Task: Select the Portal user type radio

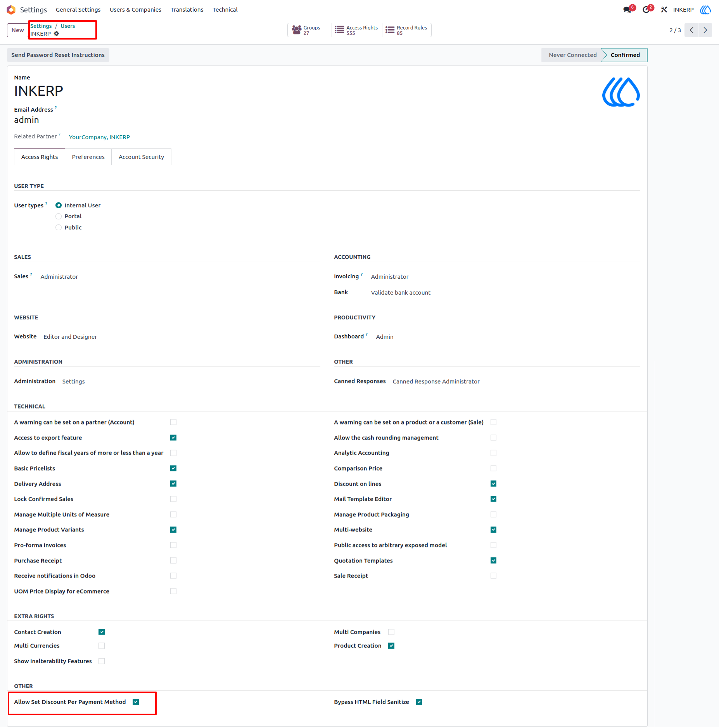Action: [x=59, y=216]
